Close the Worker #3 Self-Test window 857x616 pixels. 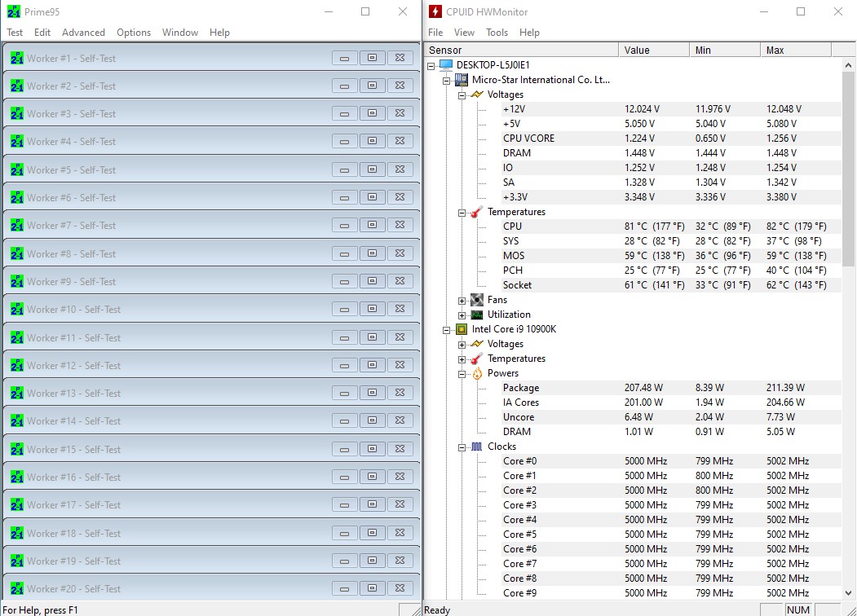click(400, 113)
